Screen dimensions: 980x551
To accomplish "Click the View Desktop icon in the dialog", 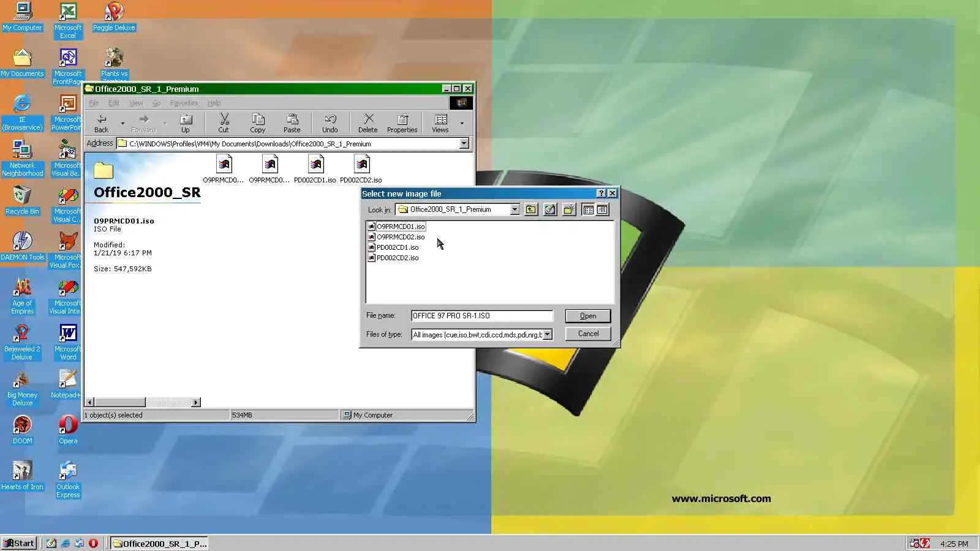I will pos(550,209).
